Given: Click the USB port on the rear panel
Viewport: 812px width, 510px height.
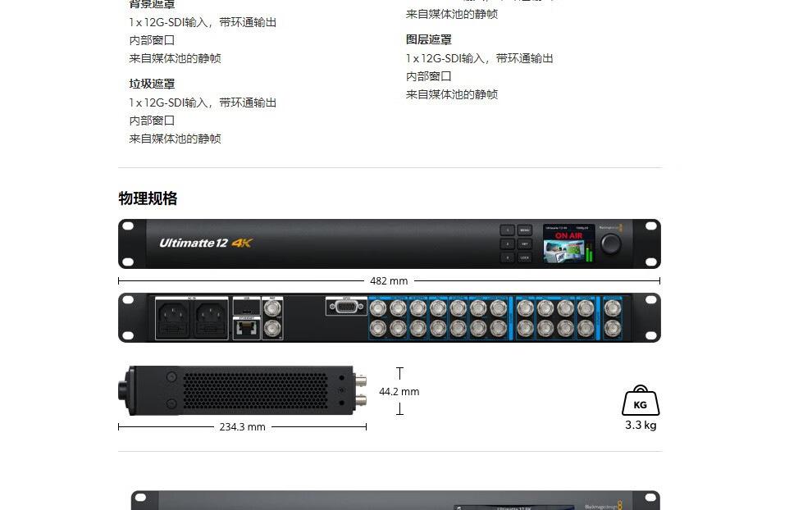Looking at the screenshot, I should point(247,307).
